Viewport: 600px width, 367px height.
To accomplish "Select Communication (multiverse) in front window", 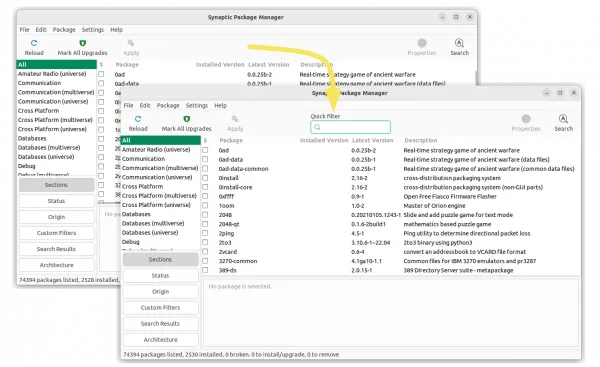I will 160,168.
